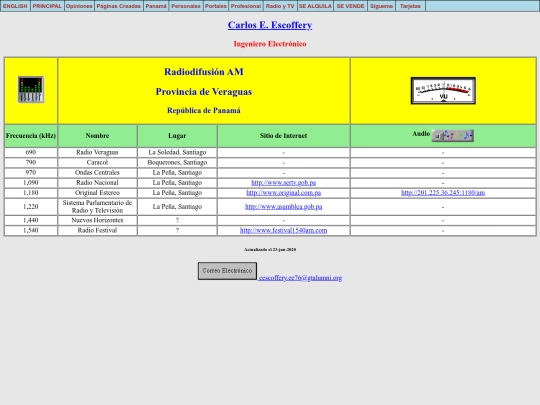This screenshot has width=540, height=405.
Task: Click the Frecuencia (kHz) column header
Action: point(31,136)
